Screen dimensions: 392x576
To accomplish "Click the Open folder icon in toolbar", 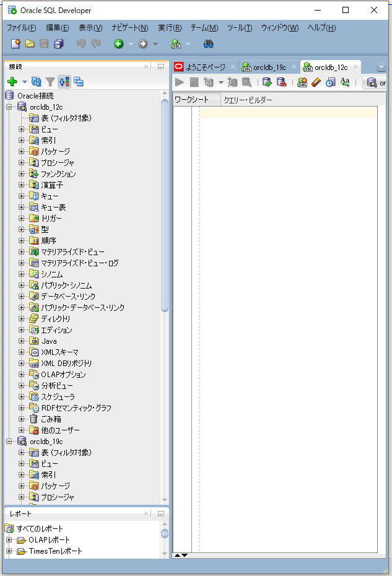I will (x=30, y=44).
